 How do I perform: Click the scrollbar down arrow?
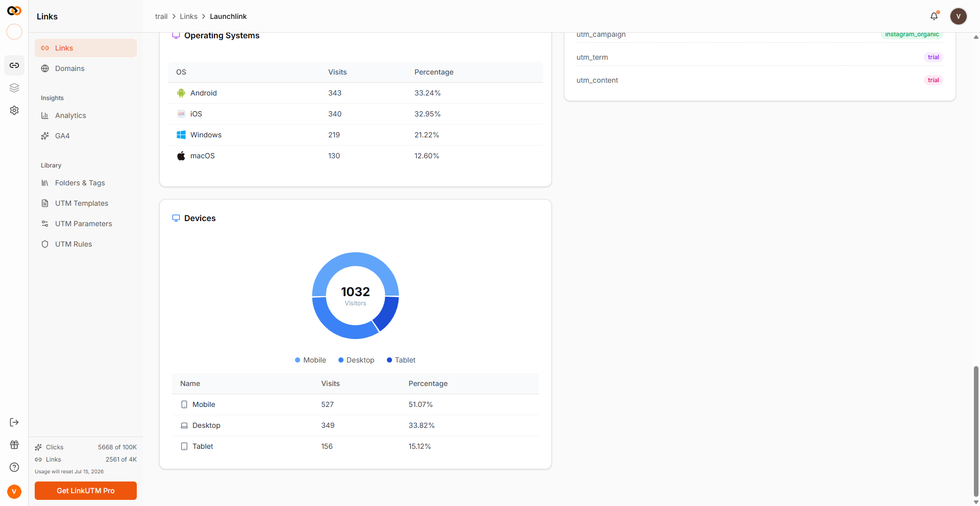tap(976, 502)
